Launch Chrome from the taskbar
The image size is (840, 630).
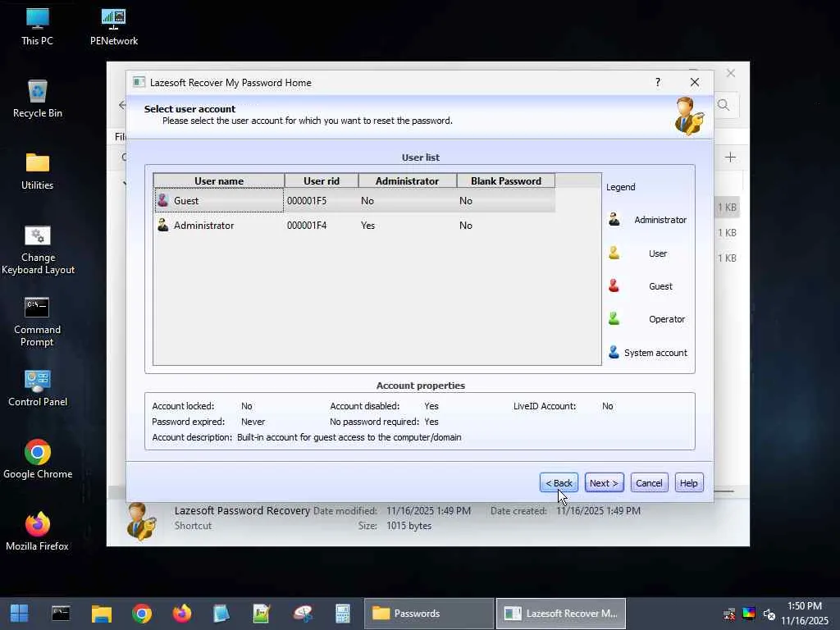[x=142, y=614]
